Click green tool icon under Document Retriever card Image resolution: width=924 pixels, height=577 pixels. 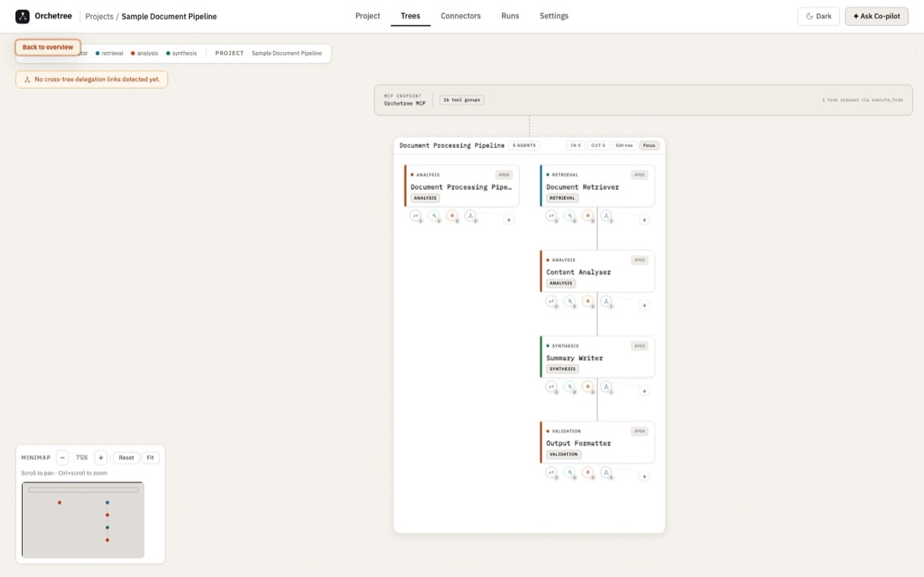[x=570, y=216]
